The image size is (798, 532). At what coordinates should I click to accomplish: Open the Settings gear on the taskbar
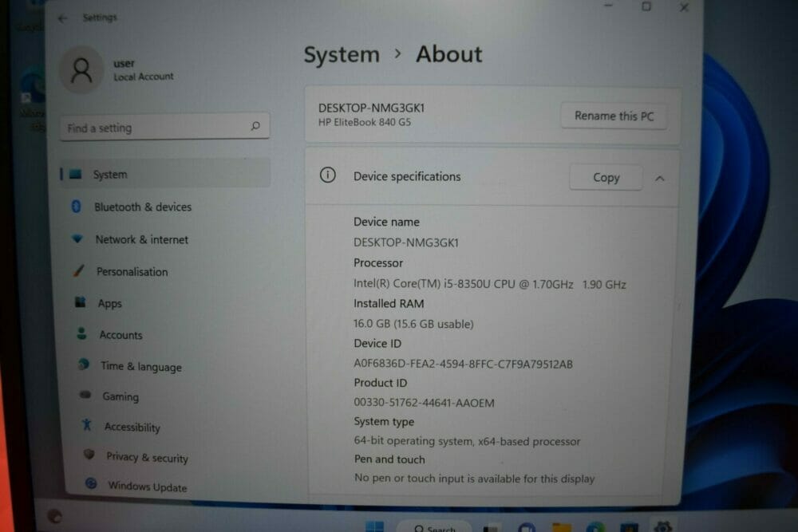tap(662, 527)
